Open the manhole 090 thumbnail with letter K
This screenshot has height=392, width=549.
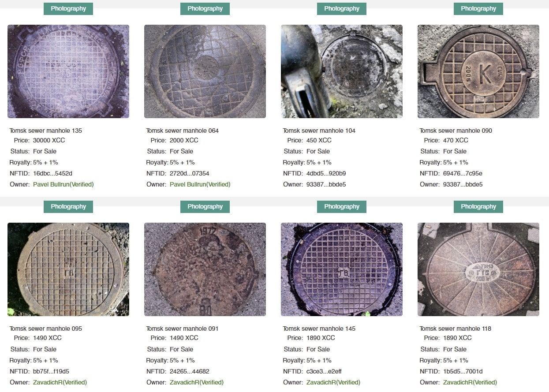[478, 71]
